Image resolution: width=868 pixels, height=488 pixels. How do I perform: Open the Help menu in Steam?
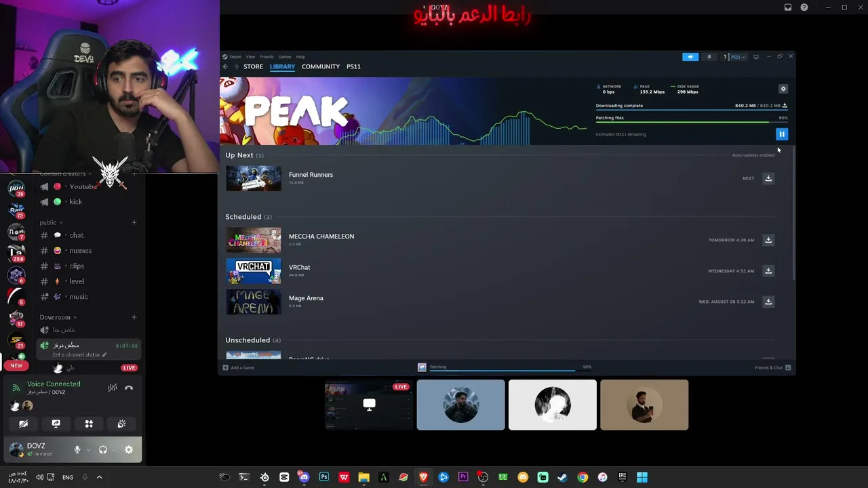pos(300,57)
